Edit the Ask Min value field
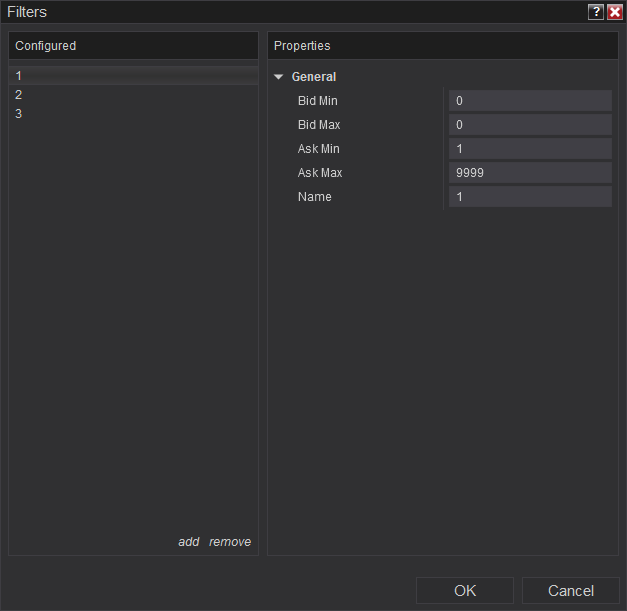The image size is (627, 611). coord(529,149)
